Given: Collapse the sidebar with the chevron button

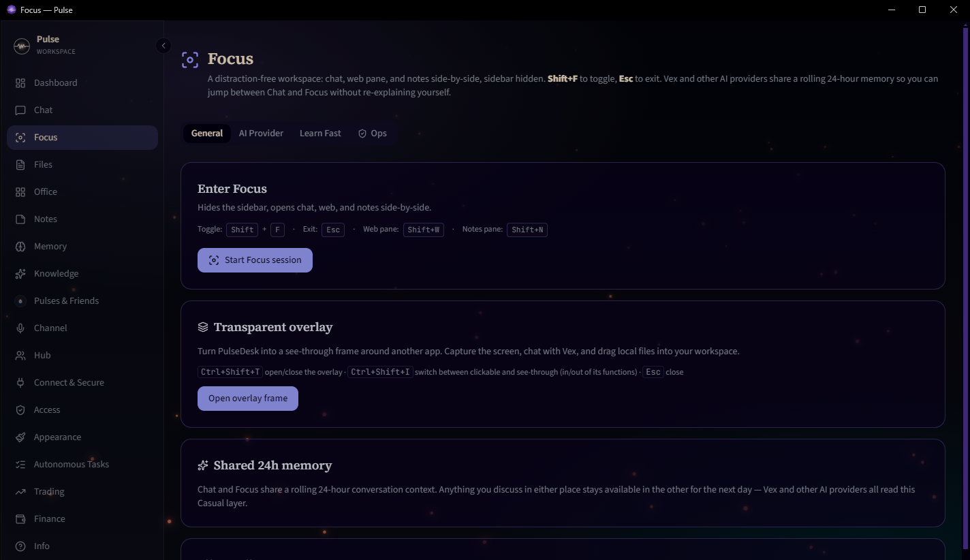Looking at the screenshot, I should point(163,46).
